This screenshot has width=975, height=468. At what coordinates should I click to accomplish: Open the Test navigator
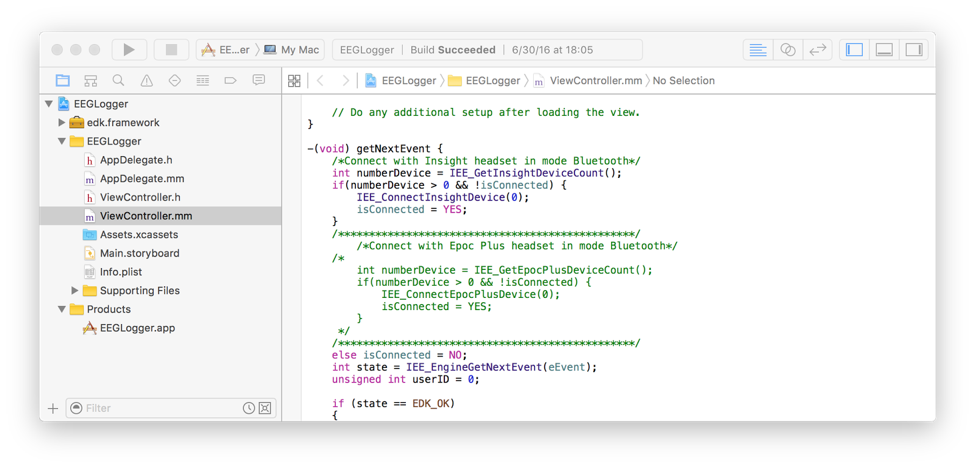coord(175,80)
